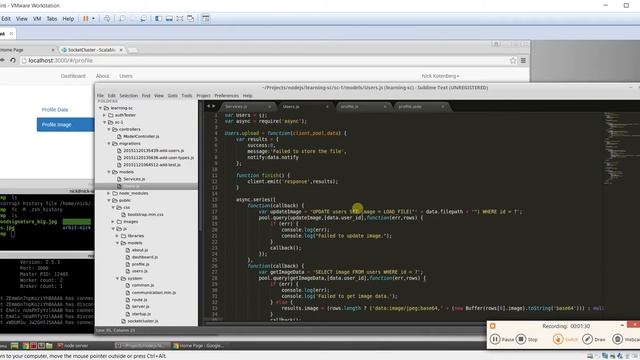Open the browser hamburger menu
This screenshot has width=640, height=360.
pos(523,60)
